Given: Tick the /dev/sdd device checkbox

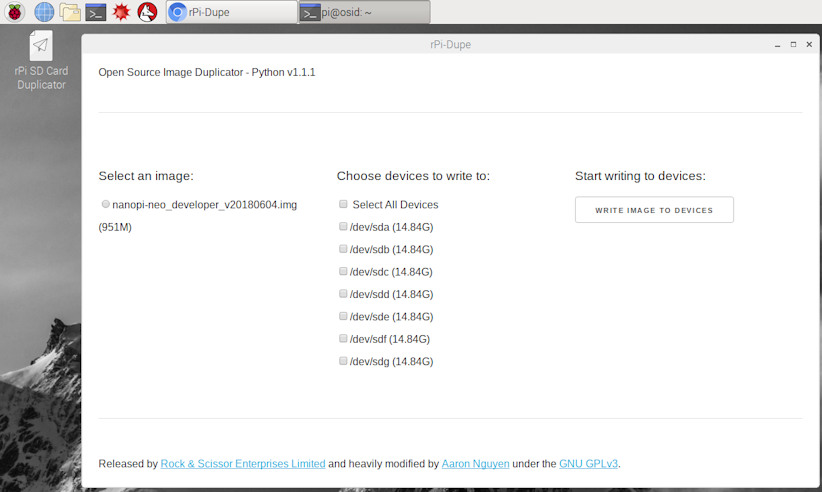Looking at the screenshot, I should pos(343,294).
